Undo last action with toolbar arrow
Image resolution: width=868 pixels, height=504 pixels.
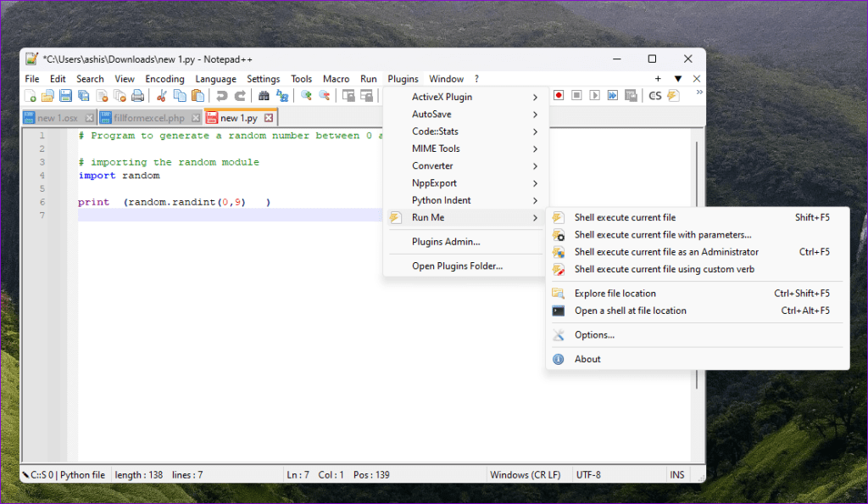click(x=222, y=96)
